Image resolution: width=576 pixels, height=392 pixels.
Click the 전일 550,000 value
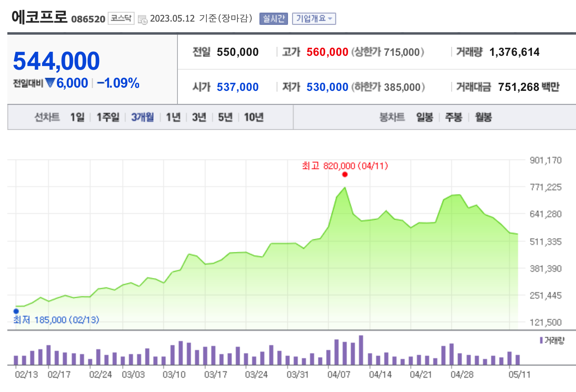click(x=238, y=52)
